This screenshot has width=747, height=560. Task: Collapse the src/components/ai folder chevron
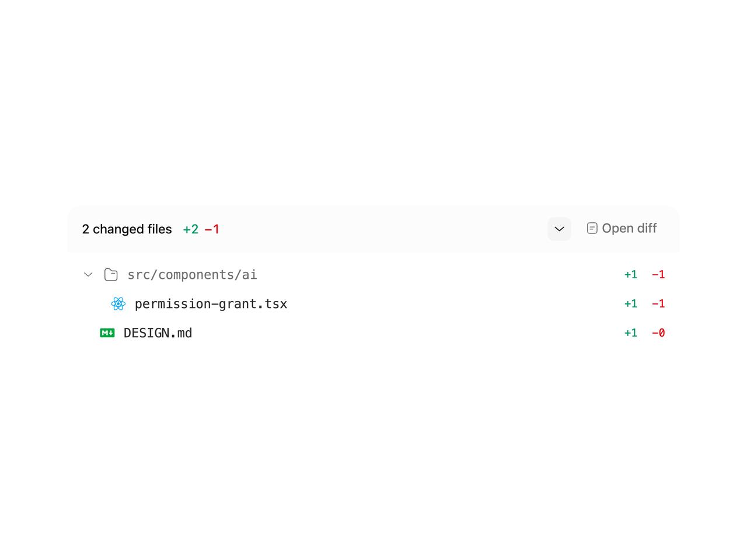[x=88, y=274]
